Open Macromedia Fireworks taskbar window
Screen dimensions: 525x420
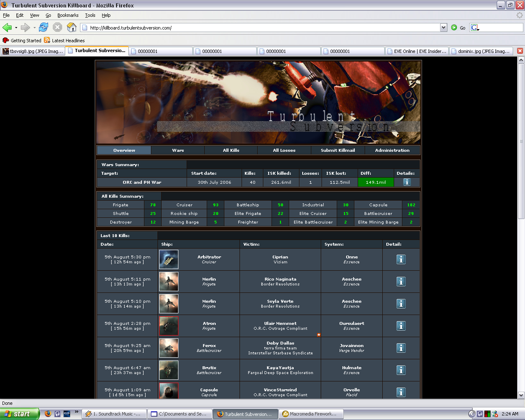tap(311, 414)
